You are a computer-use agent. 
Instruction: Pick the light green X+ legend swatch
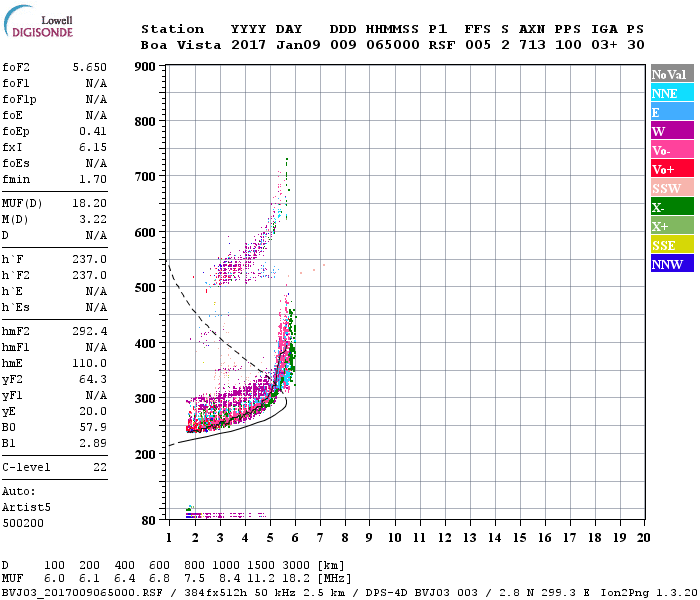pyautogui.click(x=671, y=226)
